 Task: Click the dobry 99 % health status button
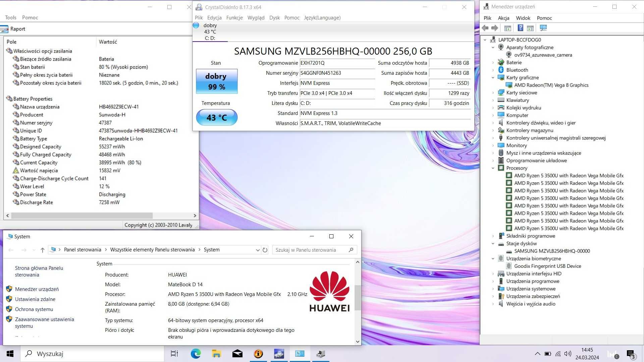pos(217,81)
